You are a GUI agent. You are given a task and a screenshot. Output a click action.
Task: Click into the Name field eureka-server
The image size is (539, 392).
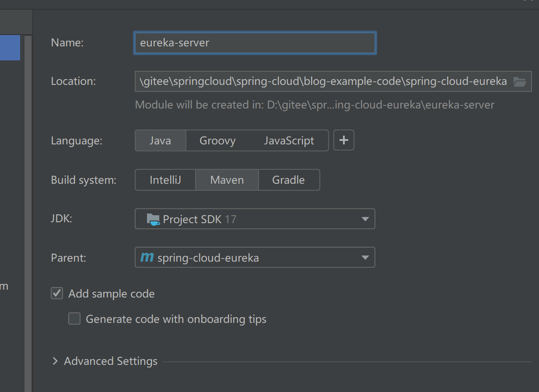coord(255,43)
